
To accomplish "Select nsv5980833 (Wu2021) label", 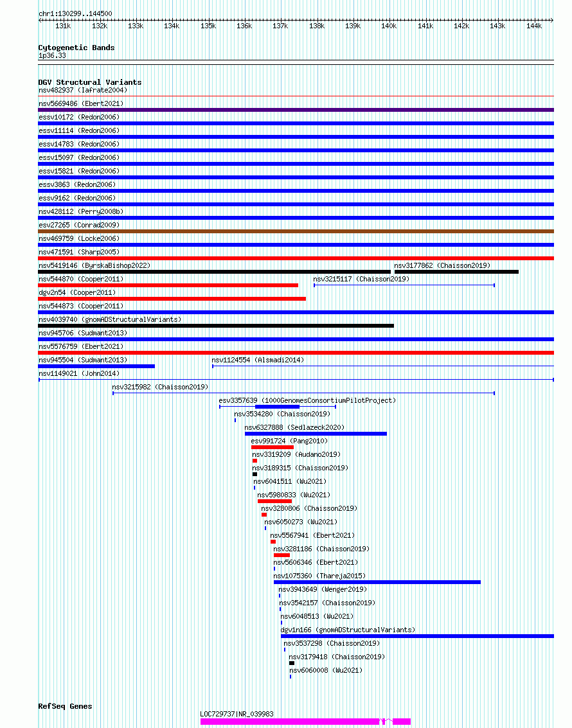I will pyautogui.click(x=294, y=495).
